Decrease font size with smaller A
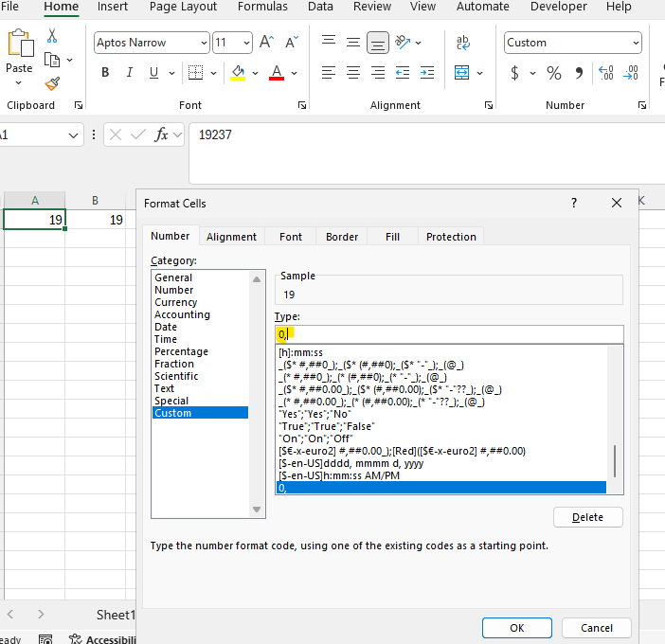 click(x=292, y=42)
